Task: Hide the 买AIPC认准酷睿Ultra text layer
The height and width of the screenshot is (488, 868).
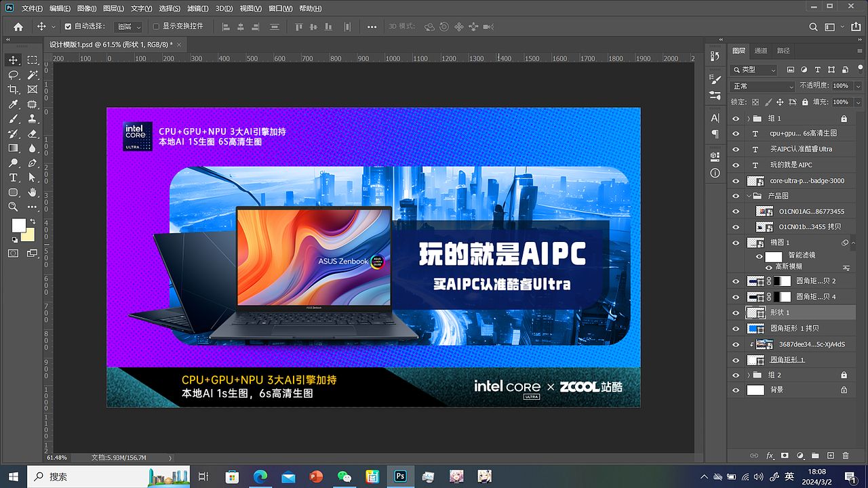Action: tap(736, 149)
